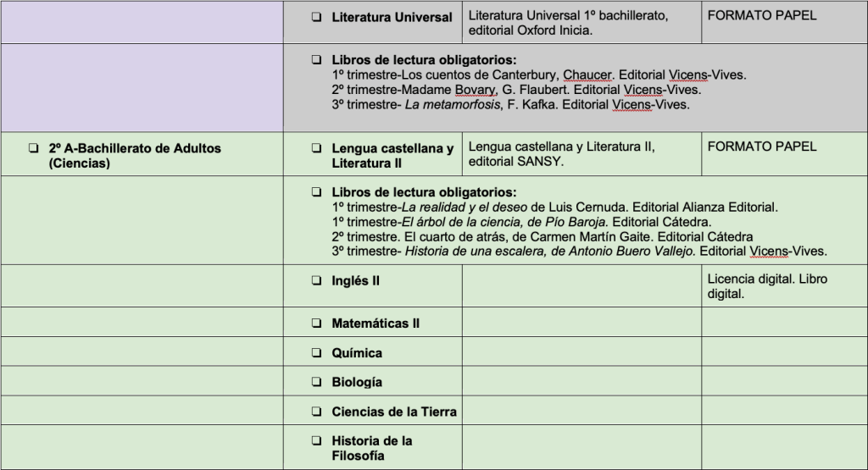Check the Ciencias de la Tierra box

click(x=316, y=412)
